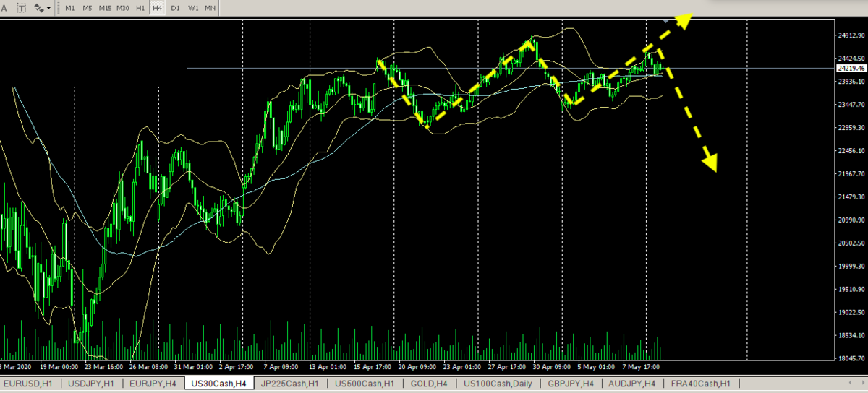Open the GOLD,H4 chart tab
868x393 pixels.
tap(429, 384)
